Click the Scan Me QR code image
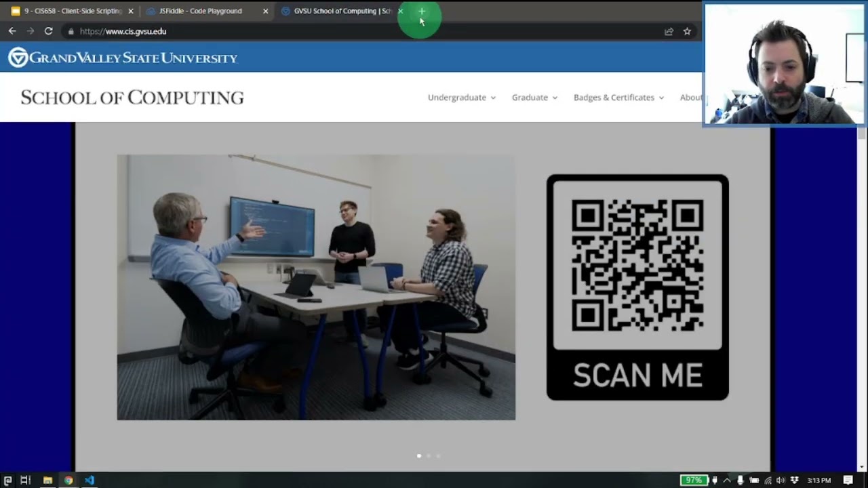 pyautogui.click(x=637, y=287)
